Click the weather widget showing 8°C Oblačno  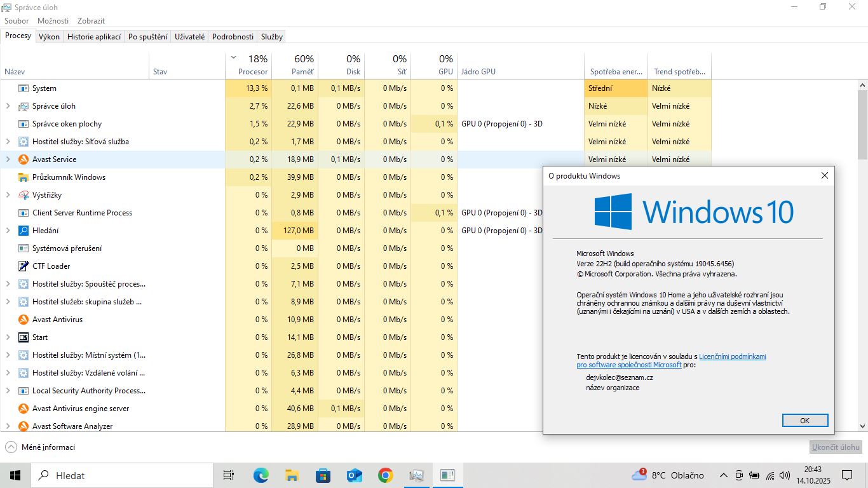point(667,475)
